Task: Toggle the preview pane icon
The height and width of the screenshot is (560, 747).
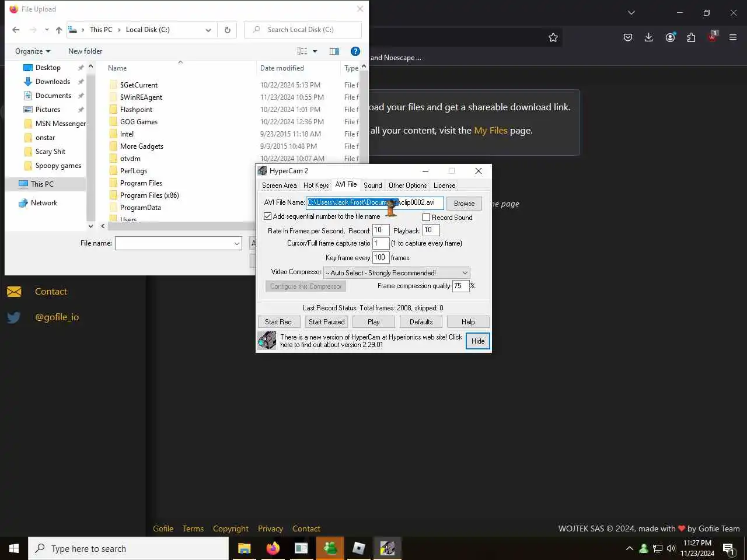Action: pyautogui.click(x=334, y=51)
